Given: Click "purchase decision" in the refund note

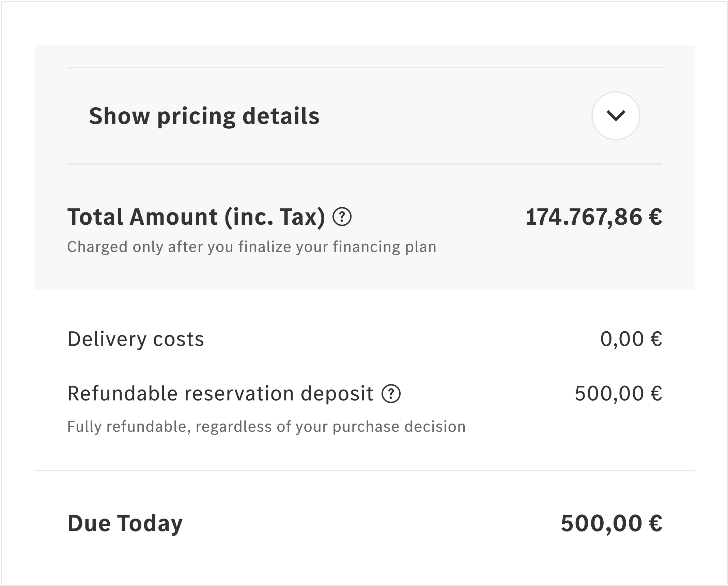Looking at the screenshot, I should tap(399, 427).
